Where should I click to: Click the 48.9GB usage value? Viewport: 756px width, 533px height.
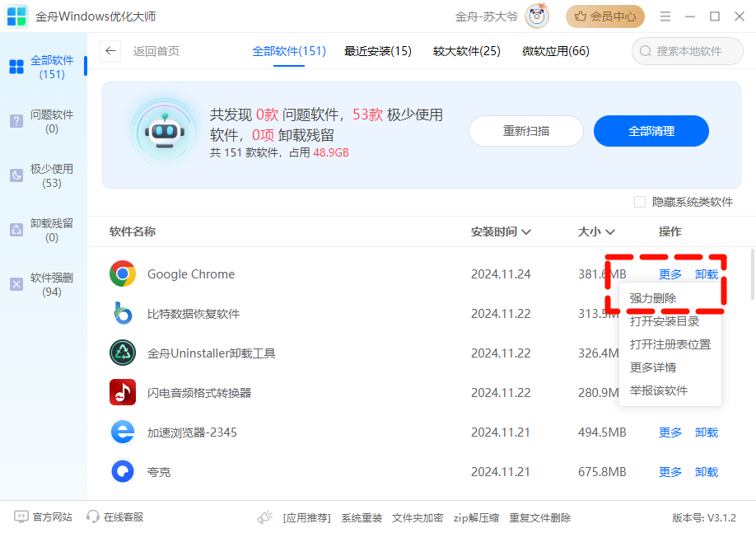click(x=331, y=153)
